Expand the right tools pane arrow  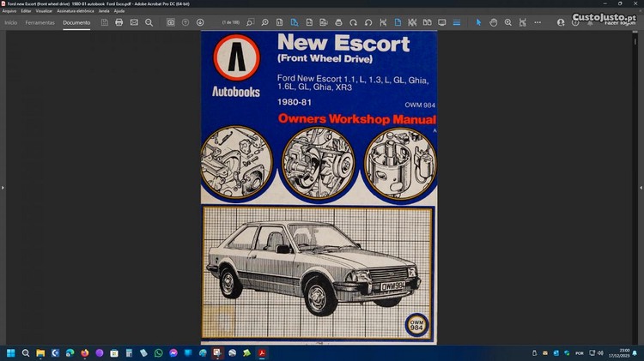[x=640, y=187]
